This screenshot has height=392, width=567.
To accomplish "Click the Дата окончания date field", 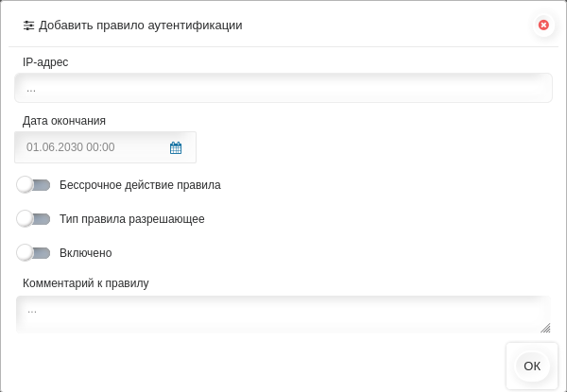I will [x=105, y=147].
